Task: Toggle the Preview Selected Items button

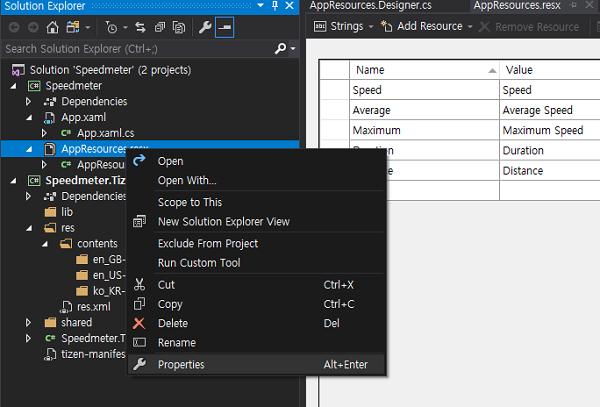Action: pyautogui.click(x=224, y=27)
